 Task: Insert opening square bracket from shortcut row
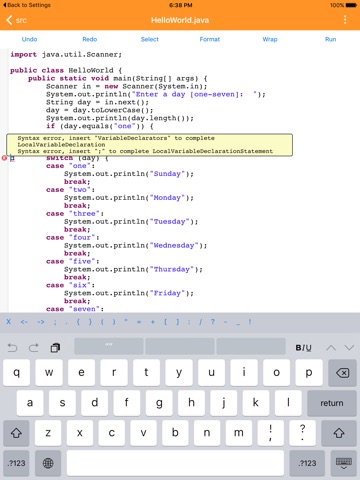[165, 322]
